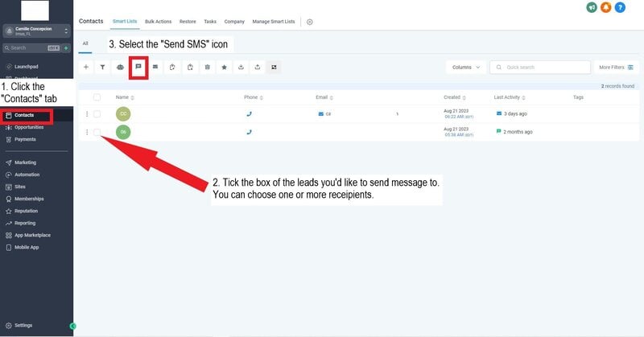The width and height of the screenshot is (644, 337).
Task: Click the Export contacts download icon
Action: [241, 68]
